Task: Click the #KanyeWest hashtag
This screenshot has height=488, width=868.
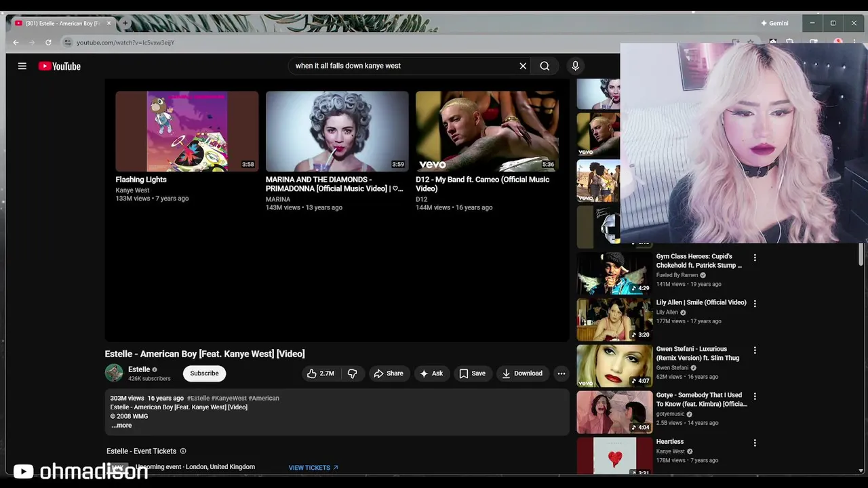Action: [229, 399]
